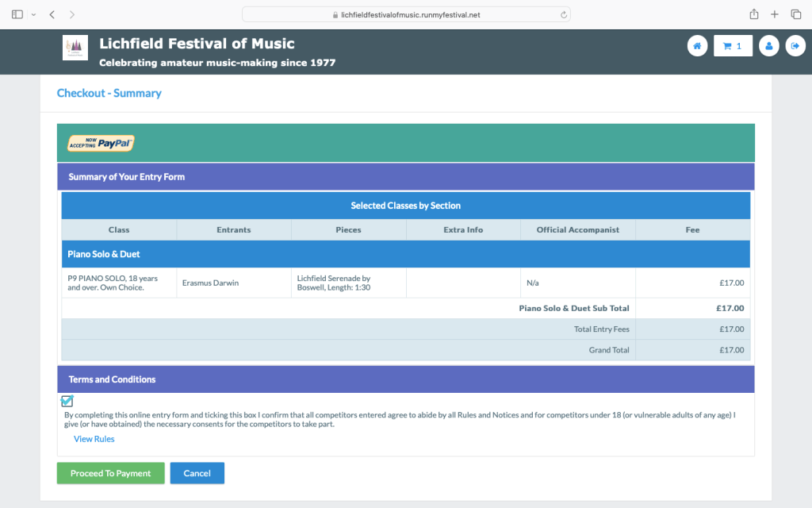Click the Lichfield Festival of Music title
The width and height of the screenshot is (812, 508).
coord(197,44)
